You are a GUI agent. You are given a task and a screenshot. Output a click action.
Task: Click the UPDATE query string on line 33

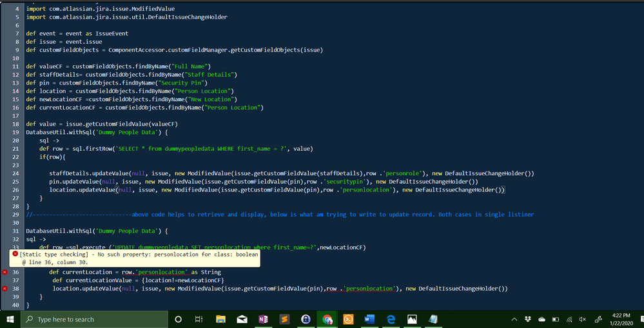click(x=213, y=247)
